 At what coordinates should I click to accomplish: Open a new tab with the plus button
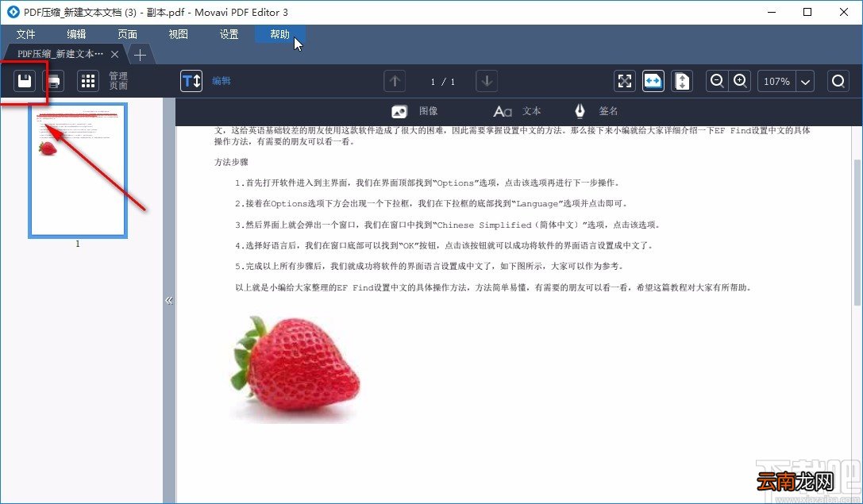coord(140,55)
